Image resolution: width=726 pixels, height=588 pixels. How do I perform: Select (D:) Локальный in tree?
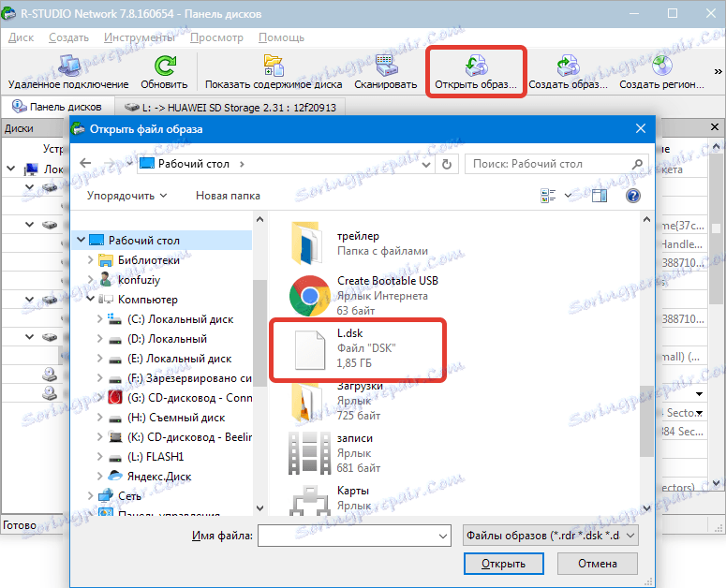point(167,339)
